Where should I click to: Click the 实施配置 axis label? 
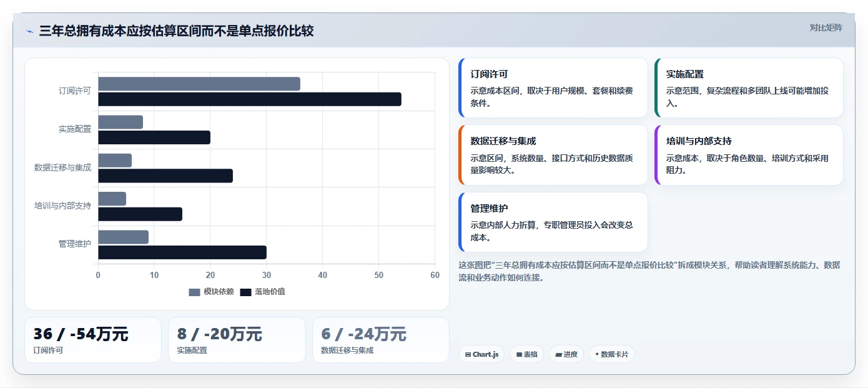coord(75,129)
